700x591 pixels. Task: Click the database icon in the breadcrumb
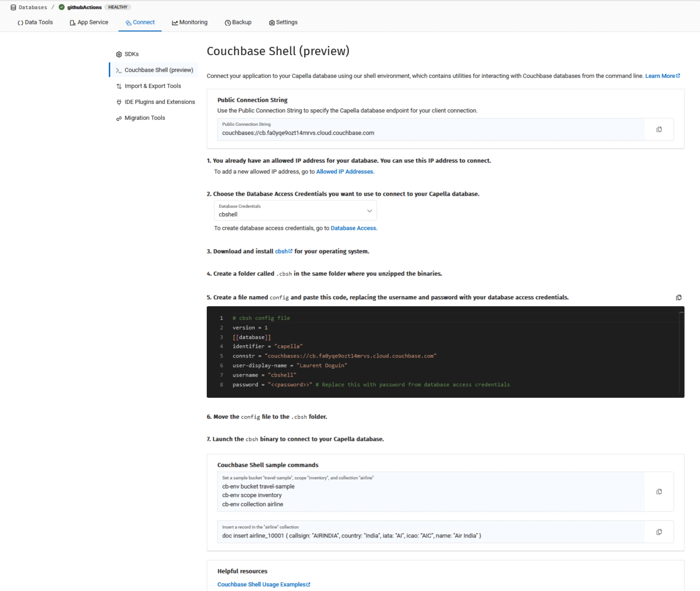click(12, 7)
